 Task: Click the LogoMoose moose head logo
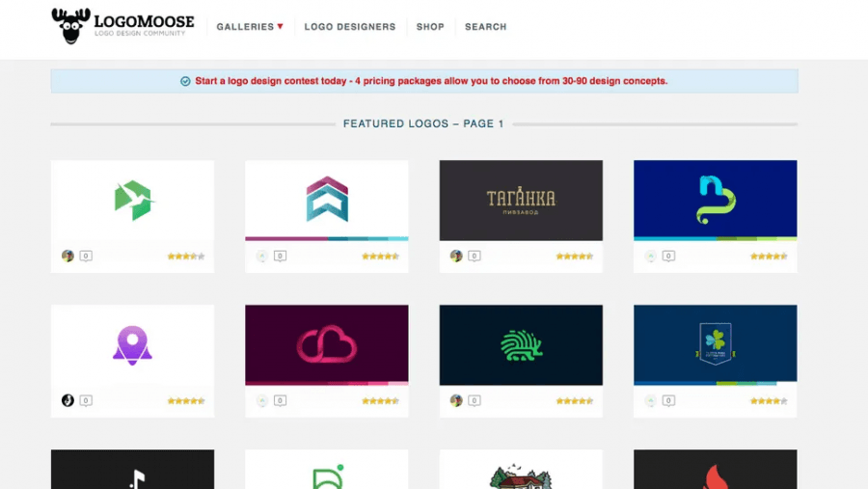(70, 25)
